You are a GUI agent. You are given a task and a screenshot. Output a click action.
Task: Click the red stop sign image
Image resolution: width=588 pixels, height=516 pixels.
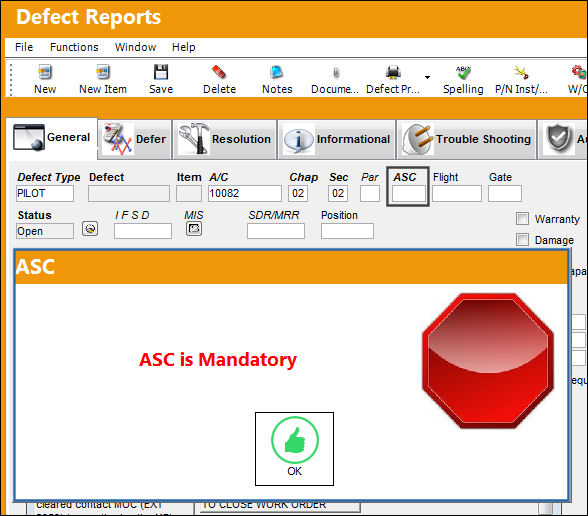click(x=488, y=361)
